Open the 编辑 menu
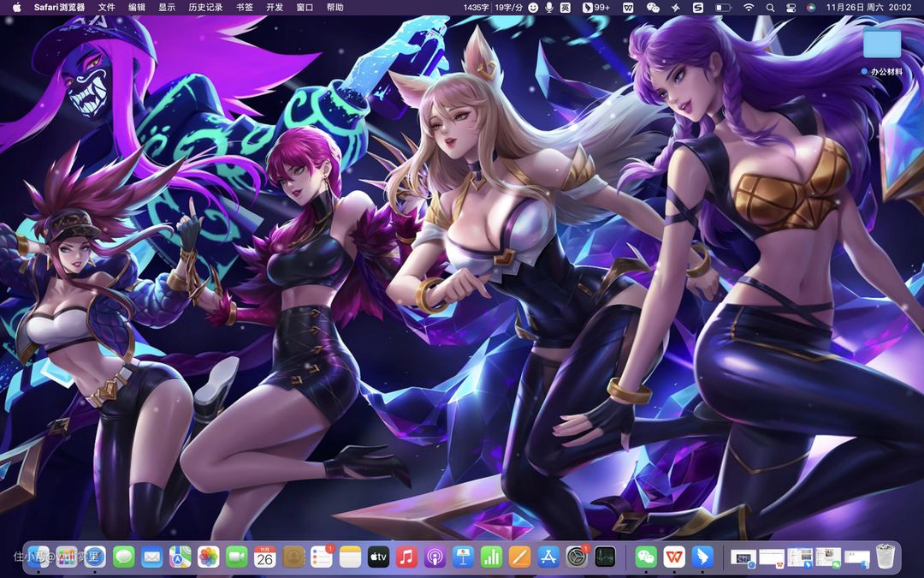This screenshot has height=578, width=924. tap(137, 7)
